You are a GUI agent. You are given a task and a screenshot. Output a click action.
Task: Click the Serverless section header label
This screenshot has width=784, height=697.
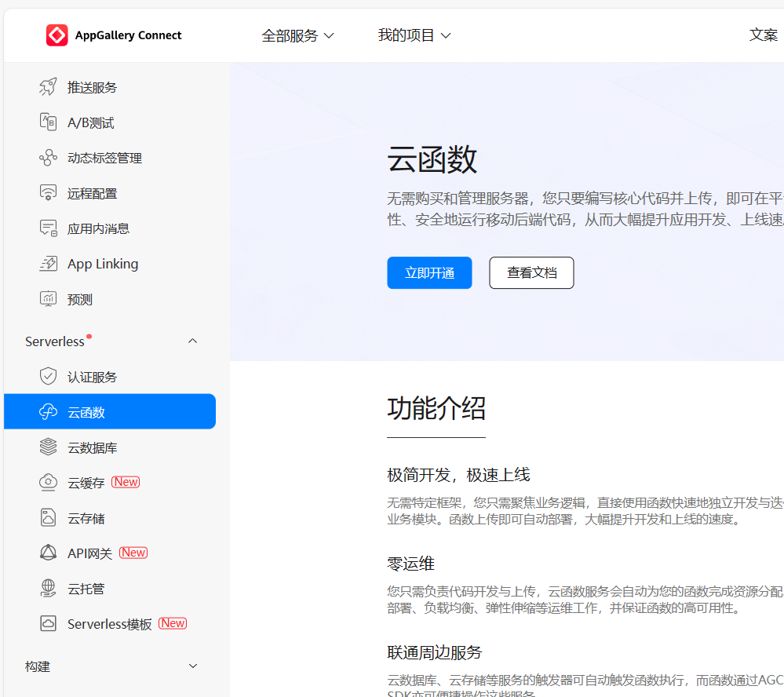tap(55, 341)
